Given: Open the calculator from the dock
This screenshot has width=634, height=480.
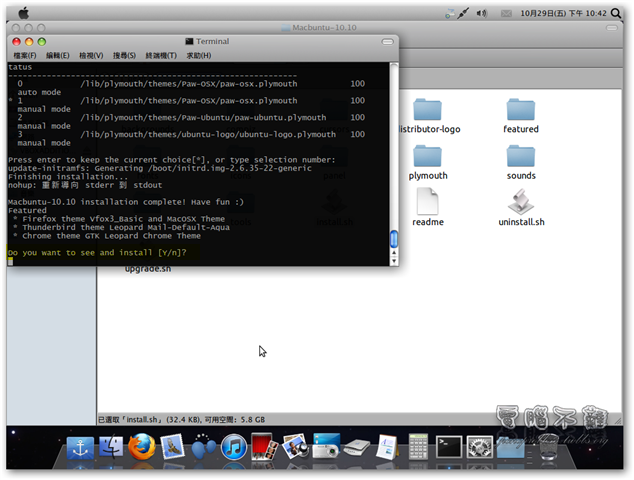Looking at the screenshot, I should pyautogui.click(x=418, y=447).
